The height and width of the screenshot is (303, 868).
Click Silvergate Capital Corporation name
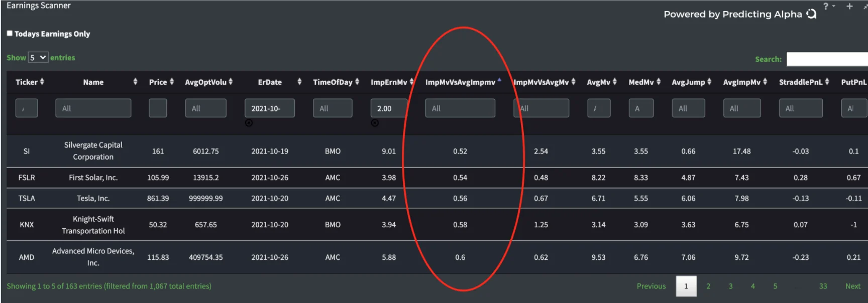pyautogui.click(x=93, y=151)
